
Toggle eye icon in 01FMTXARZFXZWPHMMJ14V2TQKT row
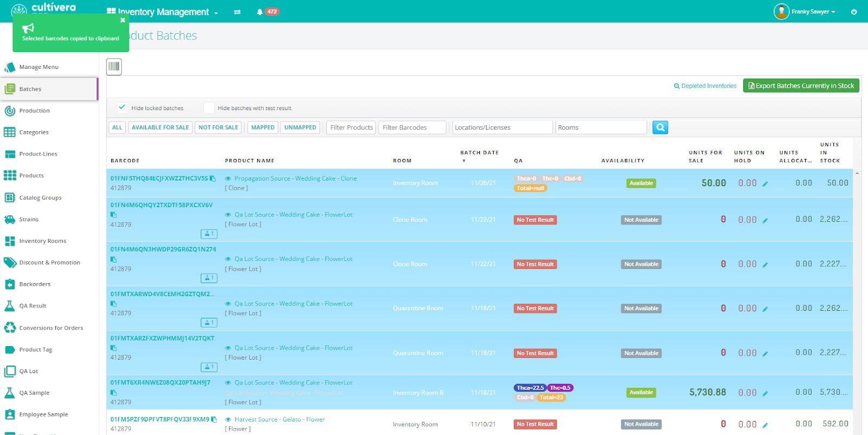point(228,348)
